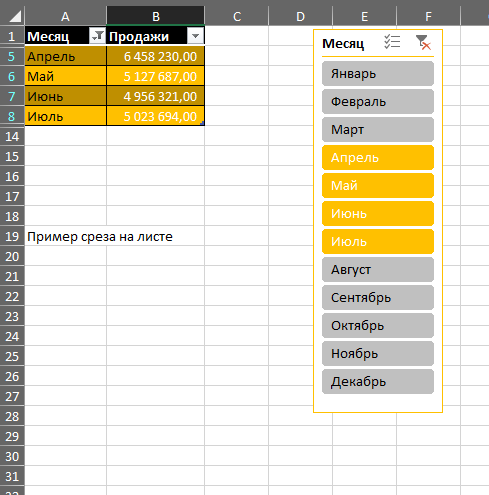Choose Декабрь slicer button

[x=378, y=381]
